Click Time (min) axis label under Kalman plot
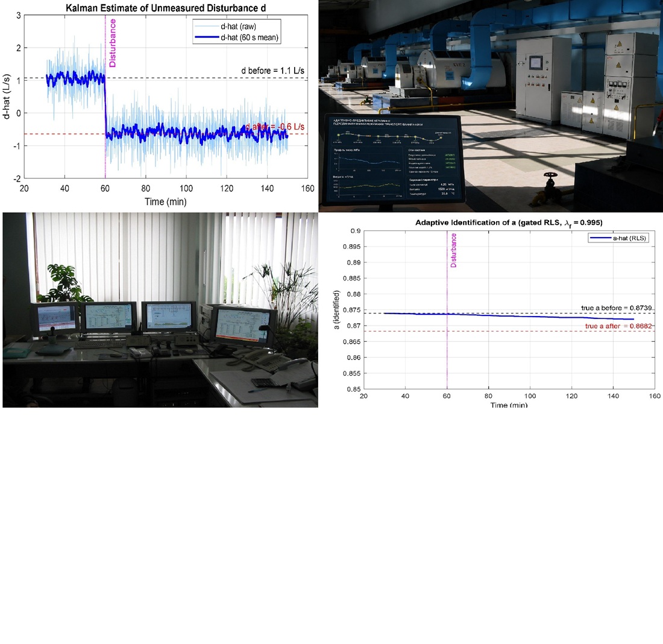This screenshot has height=644, width=663. click(x=165, y=201)
